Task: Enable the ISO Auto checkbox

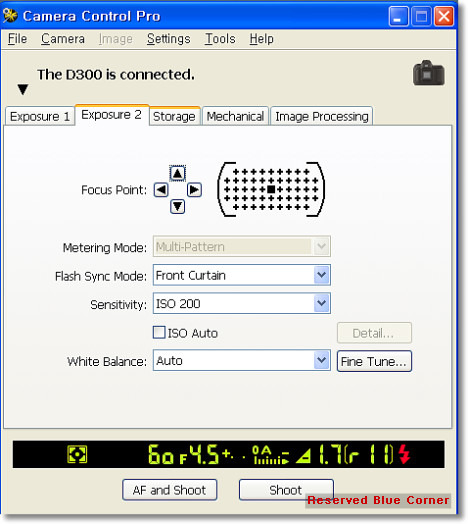Action: coord(159,333)
